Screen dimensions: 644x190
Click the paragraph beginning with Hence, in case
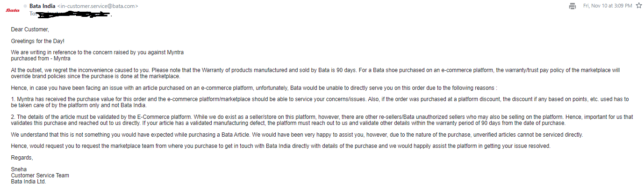[x=254, y=88]
